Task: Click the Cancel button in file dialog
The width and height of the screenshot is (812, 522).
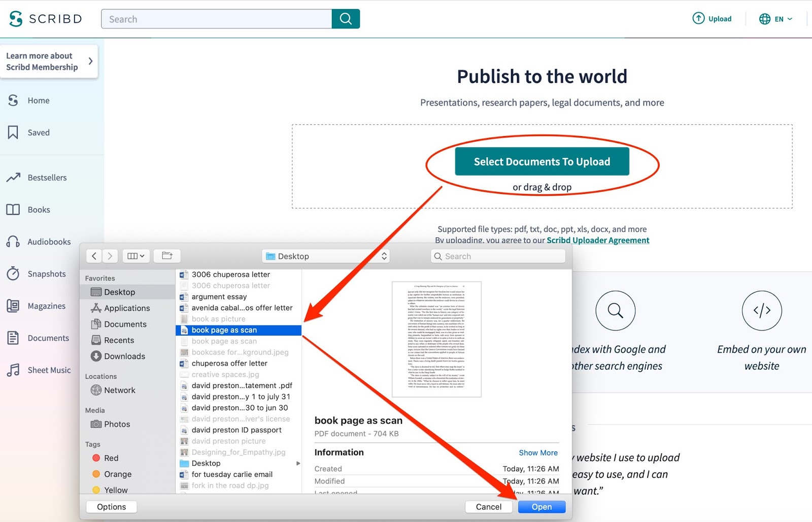Action: pos(489,507)
